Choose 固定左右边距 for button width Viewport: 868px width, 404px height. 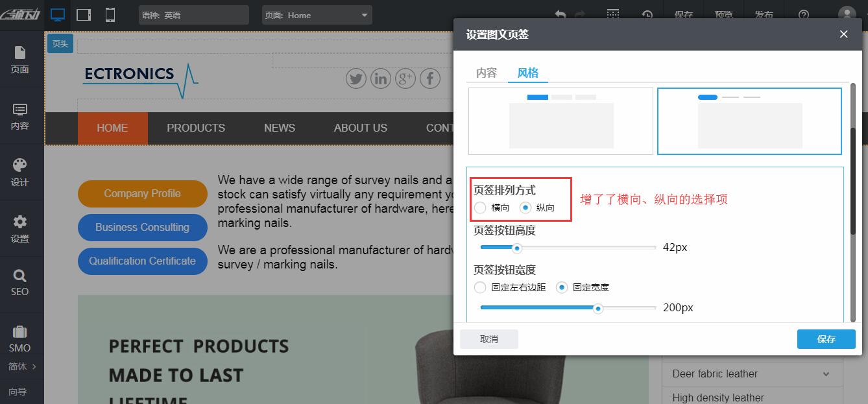(x=480, y=287)
